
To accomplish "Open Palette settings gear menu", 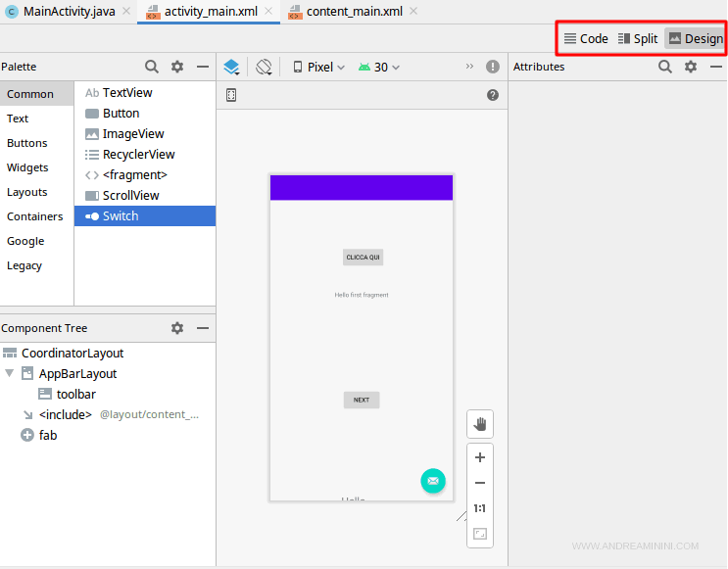I will [x=177, y=67].
